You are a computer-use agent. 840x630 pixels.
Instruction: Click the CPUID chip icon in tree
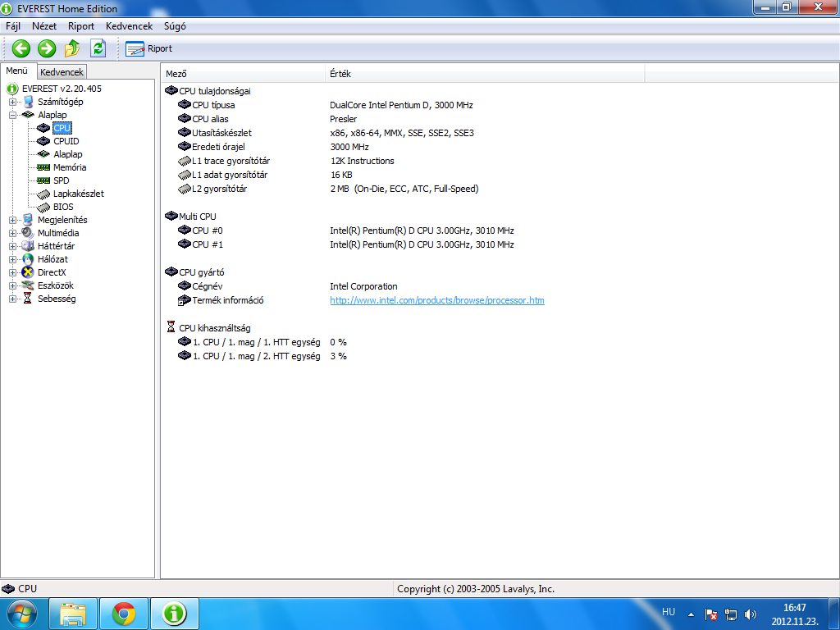[x=43, y=141]
